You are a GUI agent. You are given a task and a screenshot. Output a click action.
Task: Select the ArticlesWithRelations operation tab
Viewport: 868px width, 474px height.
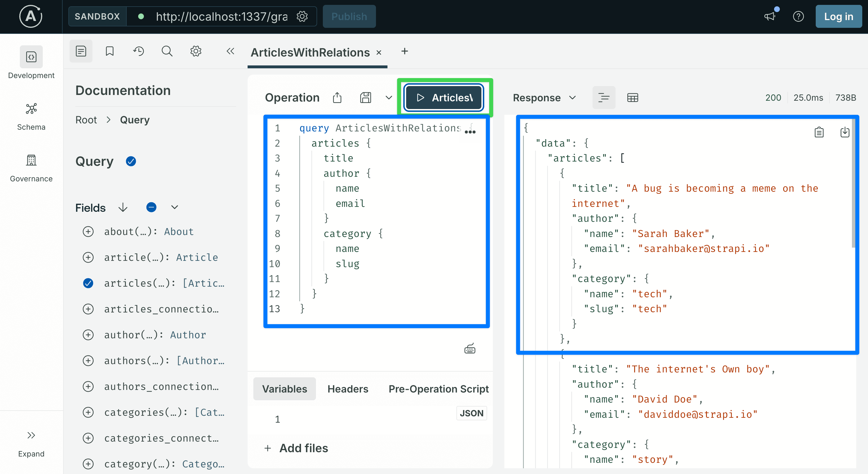pos(310,53)
